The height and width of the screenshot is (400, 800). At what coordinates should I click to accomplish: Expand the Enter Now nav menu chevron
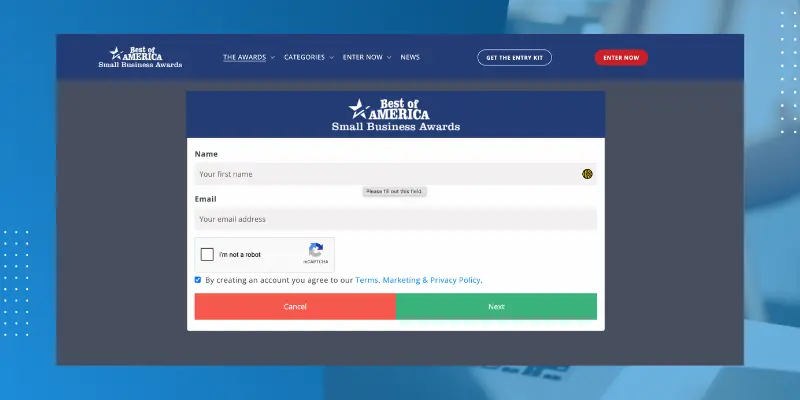click(389, 58)
